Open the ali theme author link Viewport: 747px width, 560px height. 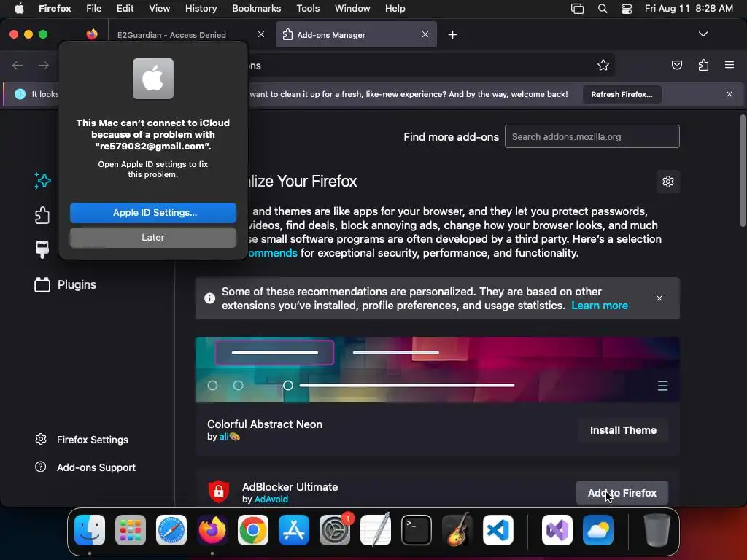[x=229, y=436]
